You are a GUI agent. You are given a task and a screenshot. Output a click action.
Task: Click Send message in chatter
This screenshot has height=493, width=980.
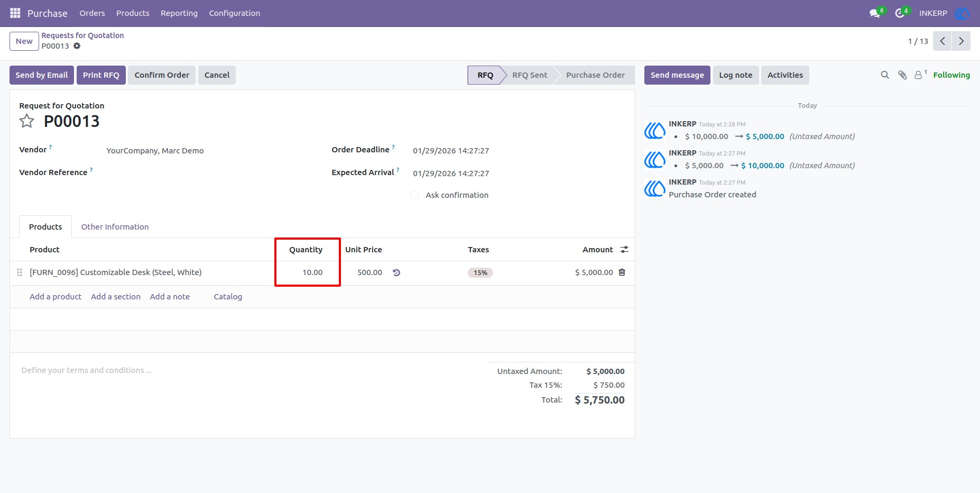pos(677,75)
